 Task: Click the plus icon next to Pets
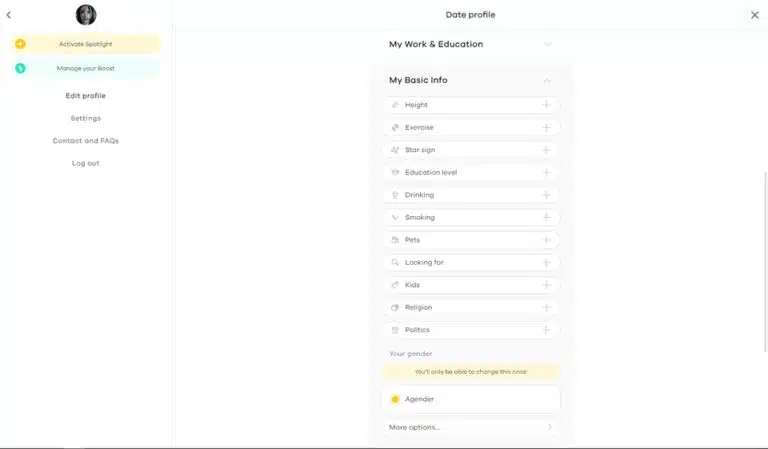click(x=546, y=240)
